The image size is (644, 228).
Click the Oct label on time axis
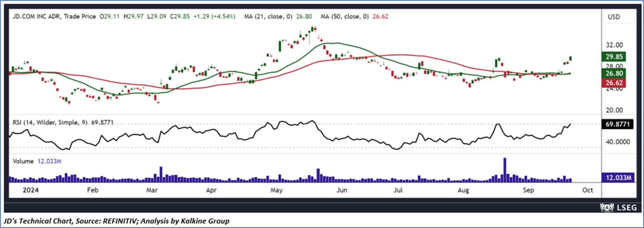(x=588, y=190)
